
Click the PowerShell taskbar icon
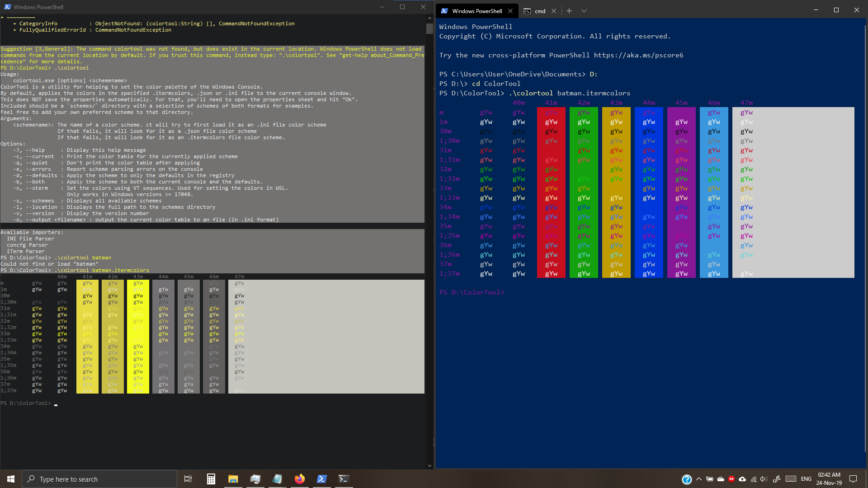tap(321, 479)
